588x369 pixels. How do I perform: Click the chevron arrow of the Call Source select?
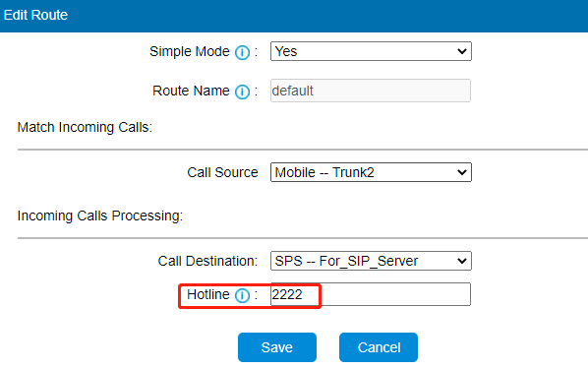point(462,172)
